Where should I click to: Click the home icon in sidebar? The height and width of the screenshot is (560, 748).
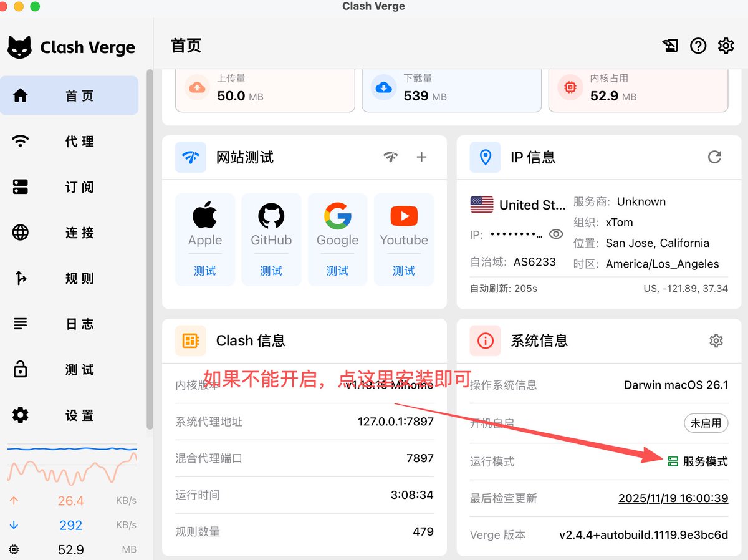[x=21, y=95]
